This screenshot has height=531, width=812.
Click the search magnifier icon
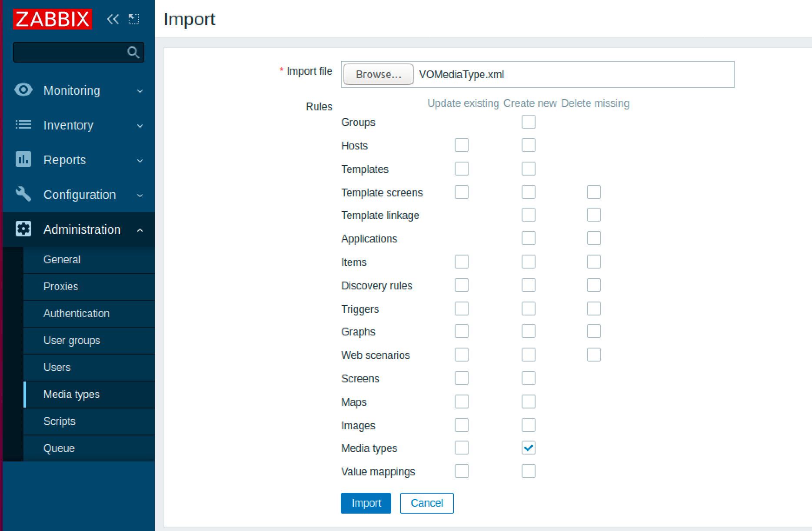[133, 52]
